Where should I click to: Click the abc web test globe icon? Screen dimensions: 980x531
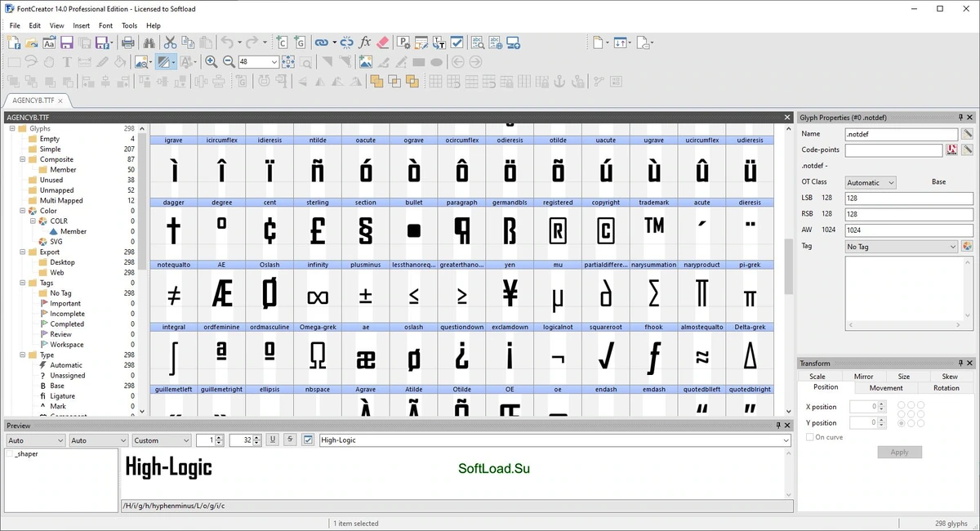[496, 42]
